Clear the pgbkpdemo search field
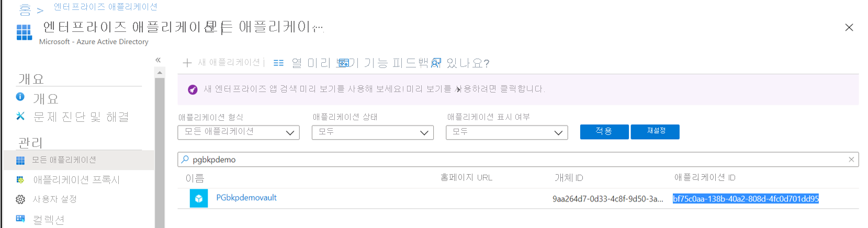Viewport: 868px width, 228px height. pos(851,159)
